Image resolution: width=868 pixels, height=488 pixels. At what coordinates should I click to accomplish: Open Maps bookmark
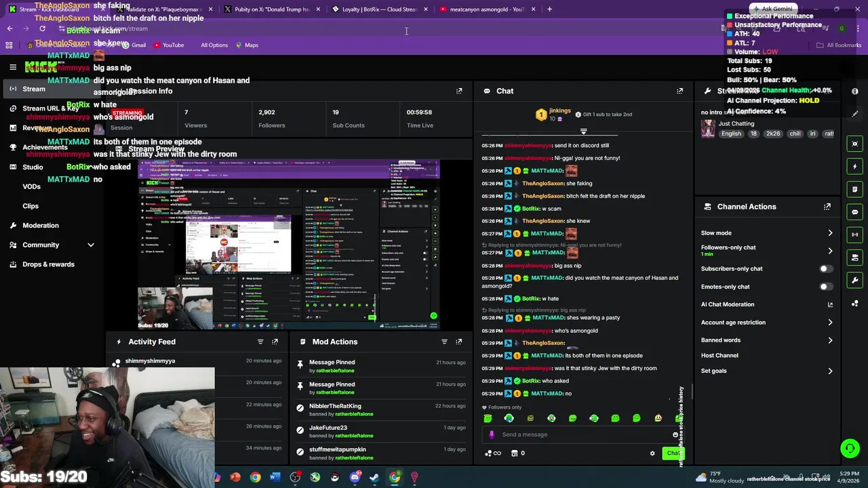coord(247,45)
